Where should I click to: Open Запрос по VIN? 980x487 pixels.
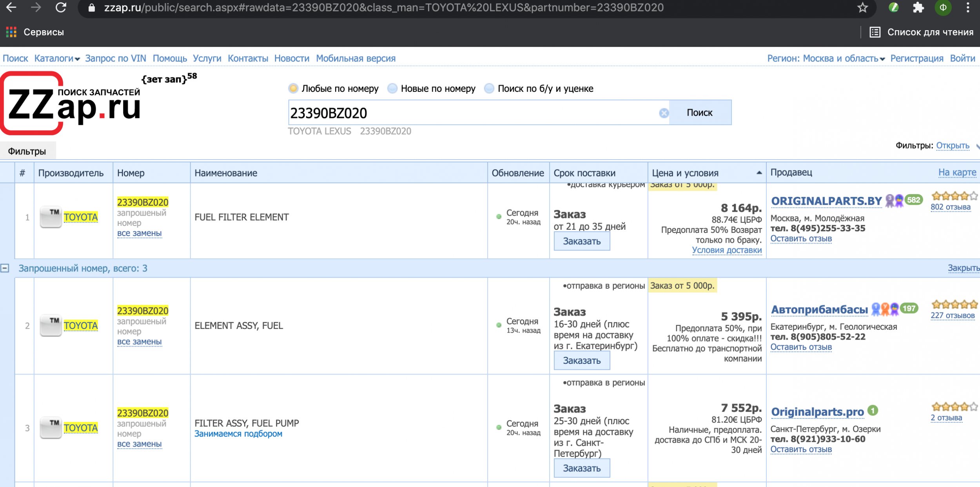pyautogui.click(x=116, y=58)
